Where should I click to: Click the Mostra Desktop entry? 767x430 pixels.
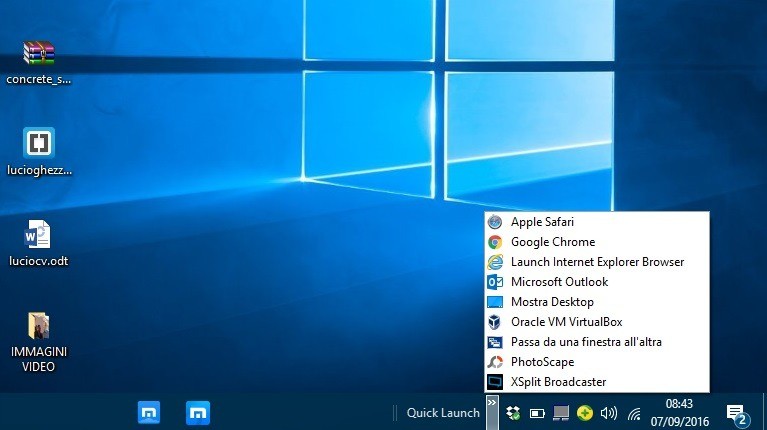[x=551, y=302]
